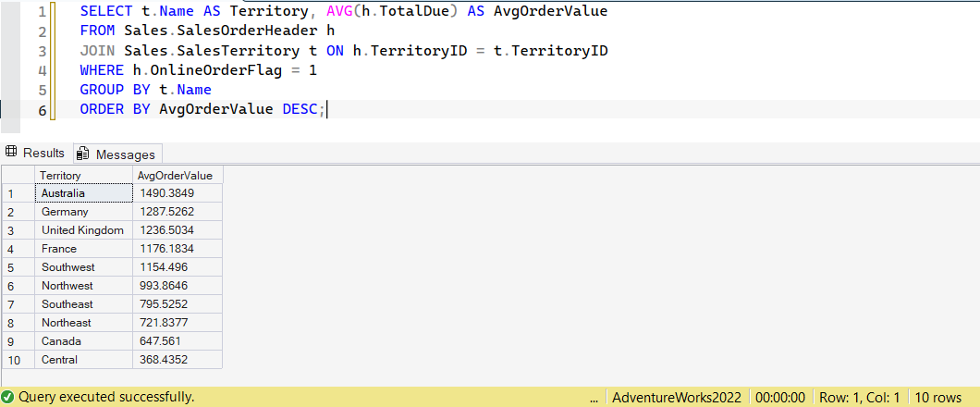Select the France territory cell
The height and width of the screenshot is (407, 980).
(84, 248)
